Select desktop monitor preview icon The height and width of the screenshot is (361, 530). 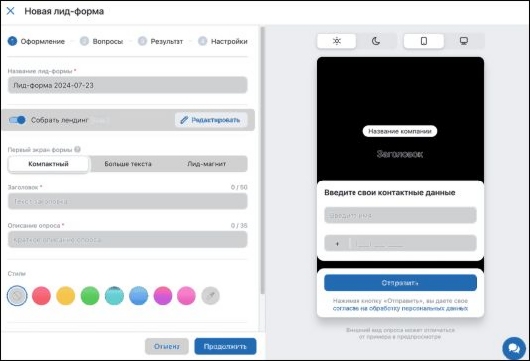(x=464, y=41)
